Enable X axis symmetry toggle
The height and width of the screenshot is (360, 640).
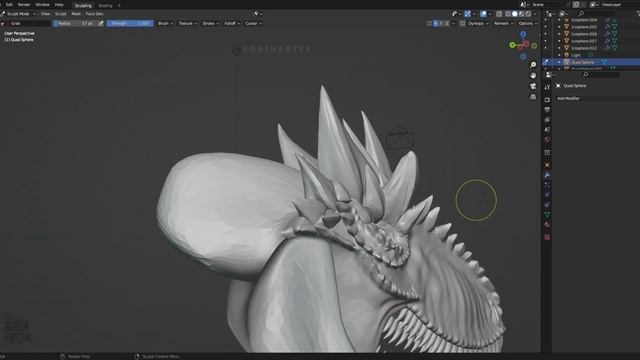click(x=436, y=23)
